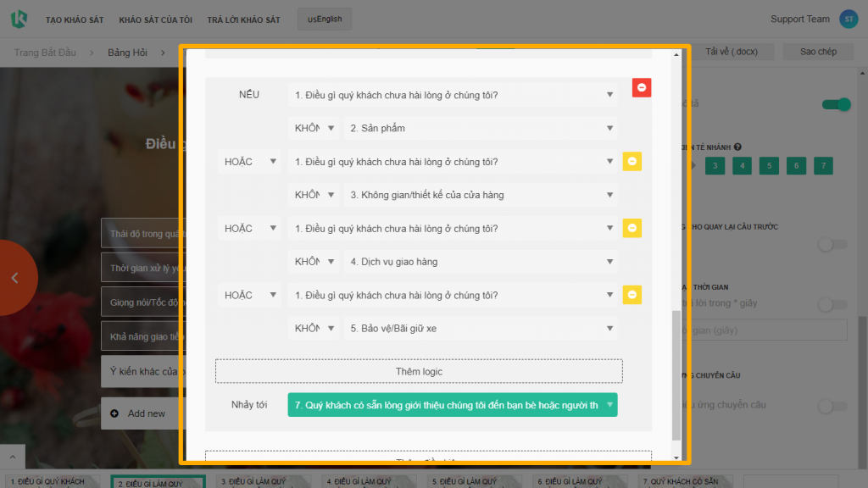Toggle the green description switch on right panel
The width and height of the screenshot is (868, 488).
837,104
